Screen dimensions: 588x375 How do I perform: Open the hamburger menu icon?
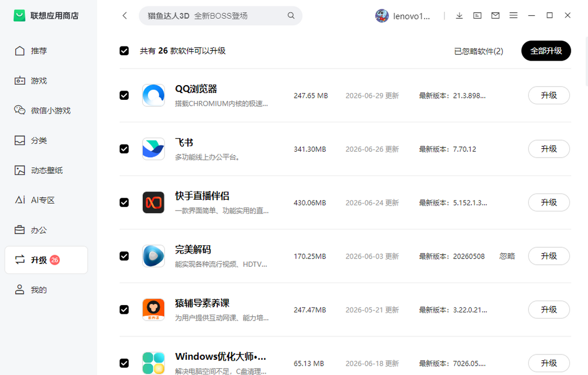(514, 16)
